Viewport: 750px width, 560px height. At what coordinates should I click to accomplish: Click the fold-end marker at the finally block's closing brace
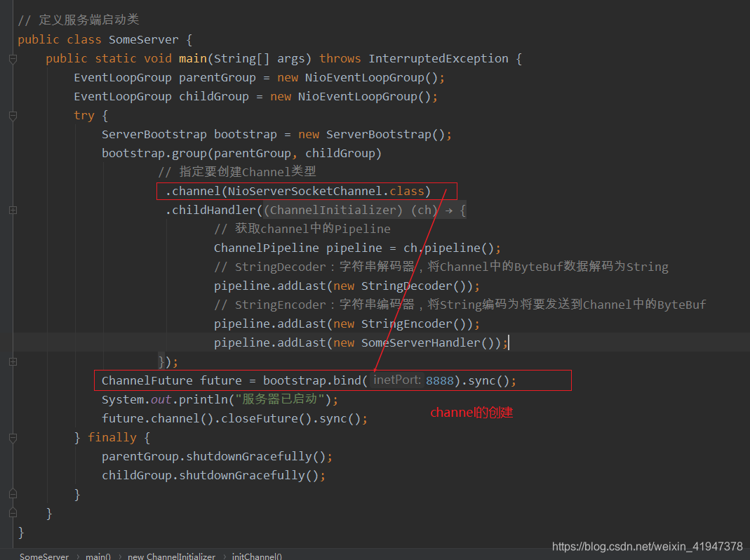pyautogui.click(x=13, y=494)
